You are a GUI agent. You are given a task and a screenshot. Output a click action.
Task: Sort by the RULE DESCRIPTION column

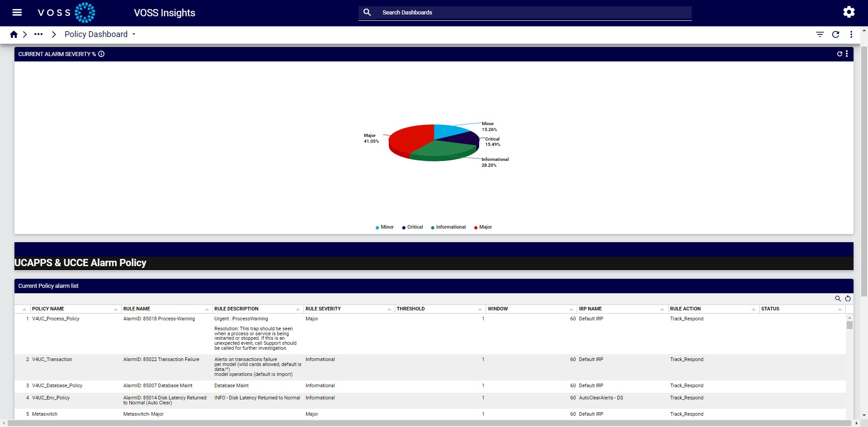[x=257, y=309]
